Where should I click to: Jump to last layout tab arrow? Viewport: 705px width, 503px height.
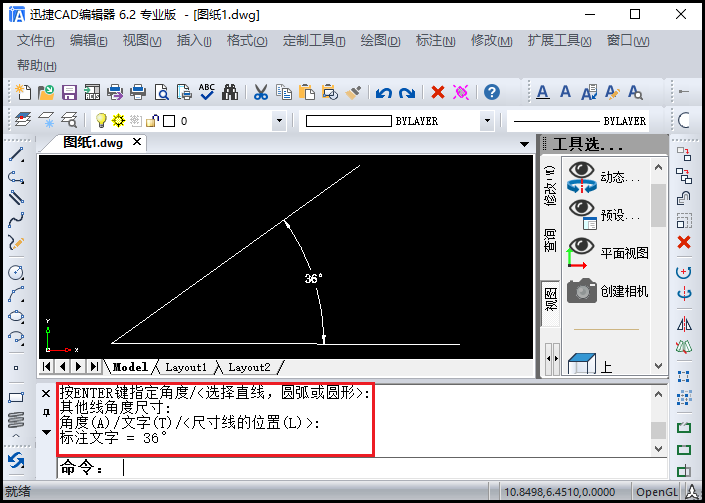tap(94, 366)
